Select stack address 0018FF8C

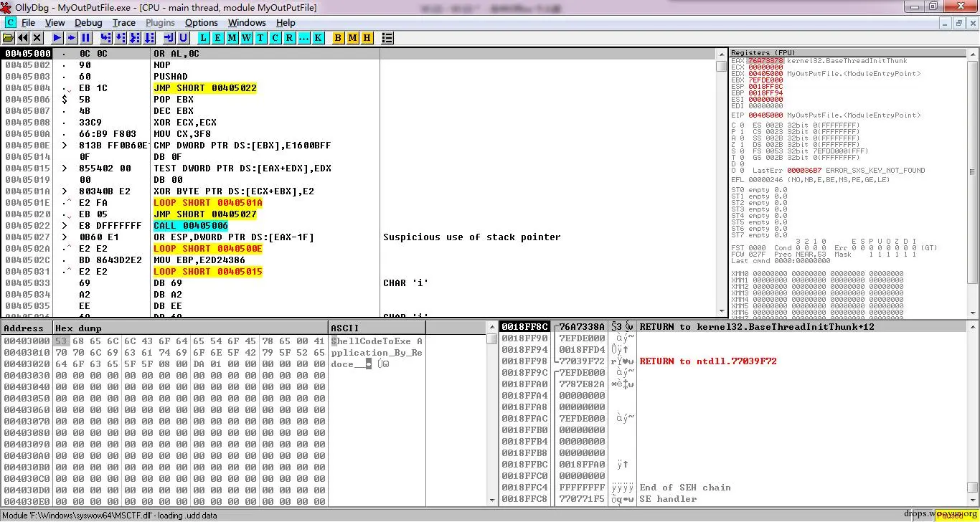coord(524,327)
